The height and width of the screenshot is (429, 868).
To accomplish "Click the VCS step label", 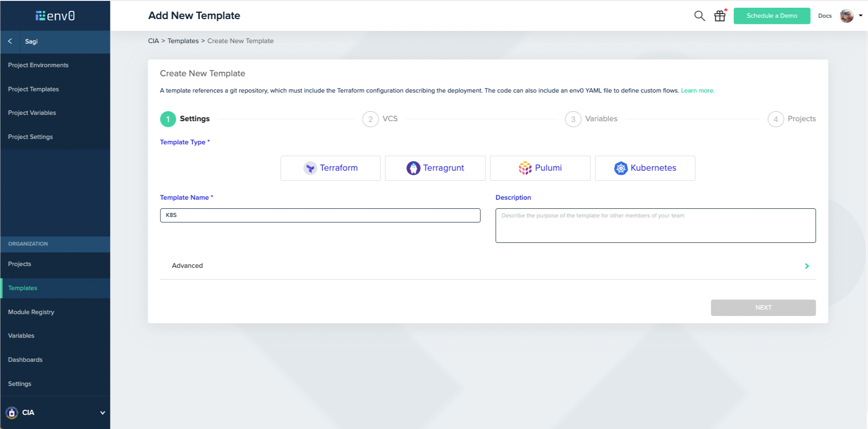I will click(x=390, y=119).
